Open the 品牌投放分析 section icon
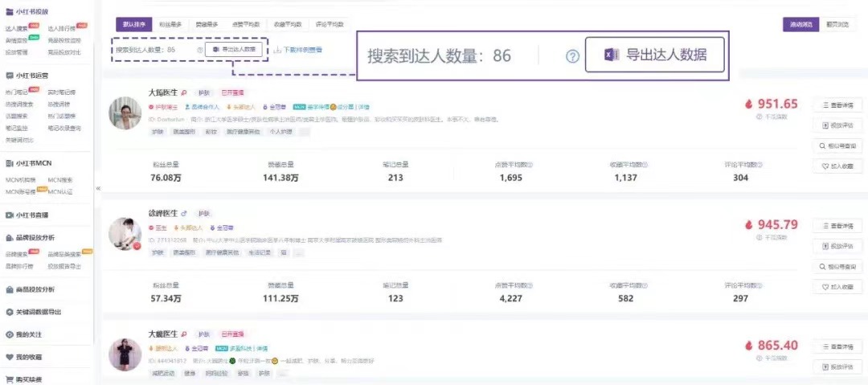 point(10,238)
